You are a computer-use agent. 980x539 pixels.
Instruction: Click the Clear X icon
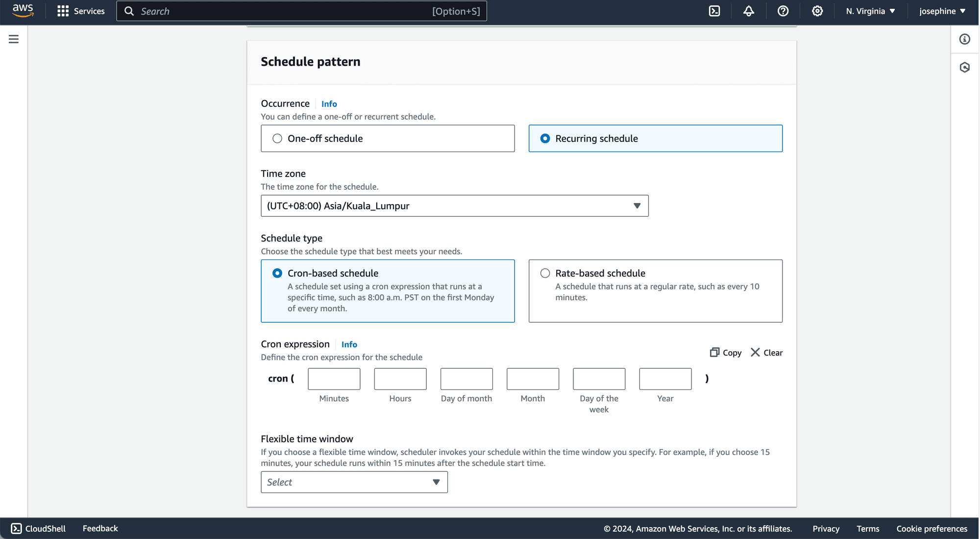point(755,352)
